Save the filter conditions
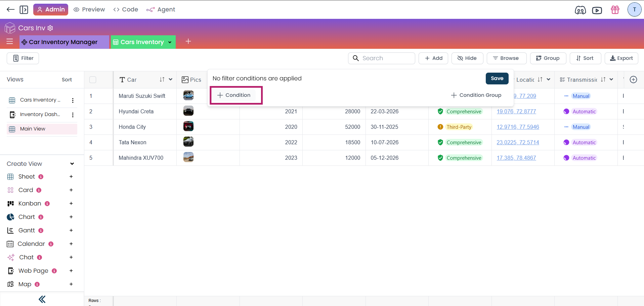This screenshot has width=644, height=306. pos(497,78)
